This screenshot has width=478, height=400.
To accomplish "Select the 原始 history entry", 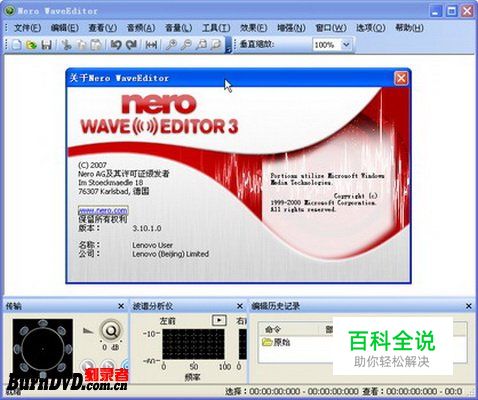I will tap(277, 342).
